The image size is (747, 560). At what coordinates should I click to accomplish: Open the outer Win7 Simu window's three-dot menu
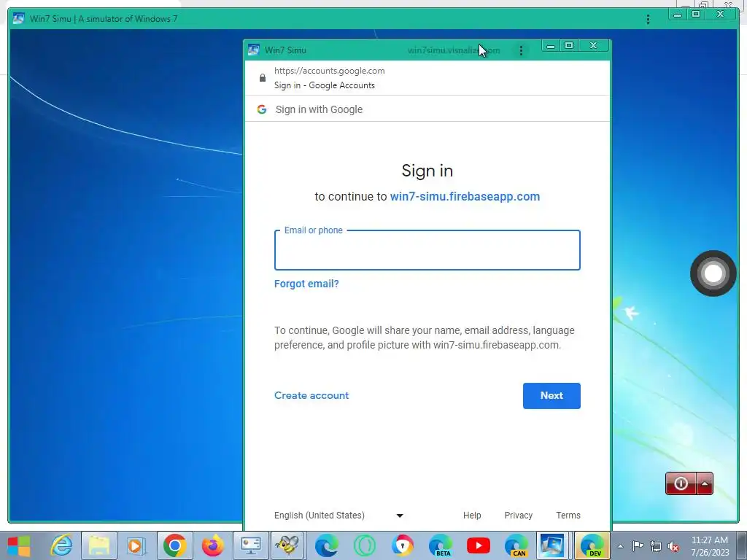[x=648, y=19]
